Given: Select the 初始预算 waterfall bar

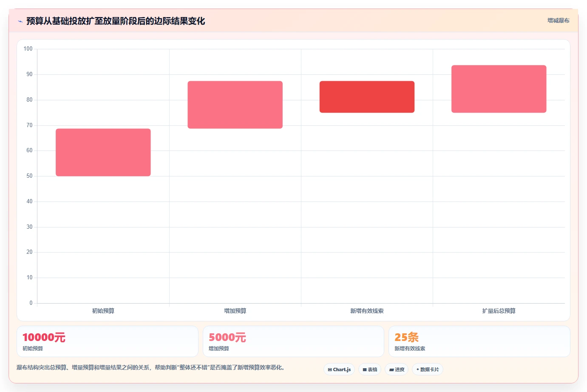Looking at the screenshot, I should click(x=103, y=152).
